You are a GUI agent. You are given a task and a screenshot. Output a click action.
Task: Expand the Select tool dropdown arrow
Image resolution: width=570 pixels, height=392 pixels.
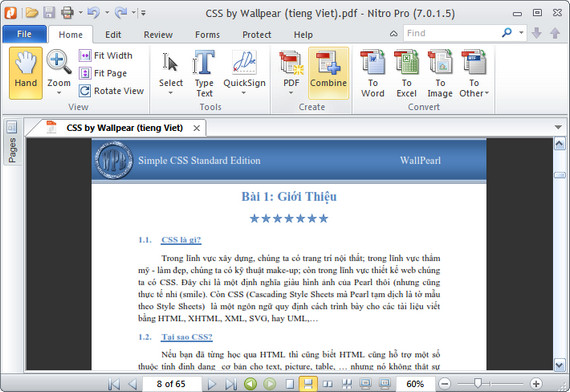(170, 93)
